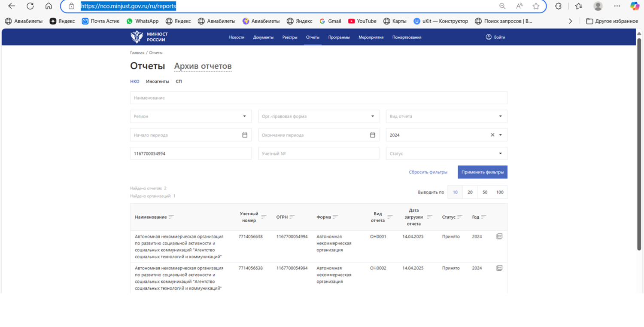Open Другое избранное folder
This screenshot has height=327, width=644.
(x=612, y=21)
